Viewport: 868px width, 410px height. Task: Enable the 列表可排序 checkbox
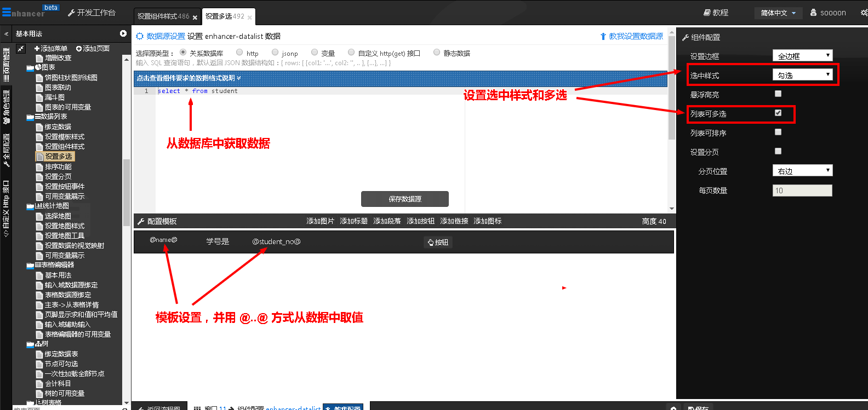(x=778, y=132)
